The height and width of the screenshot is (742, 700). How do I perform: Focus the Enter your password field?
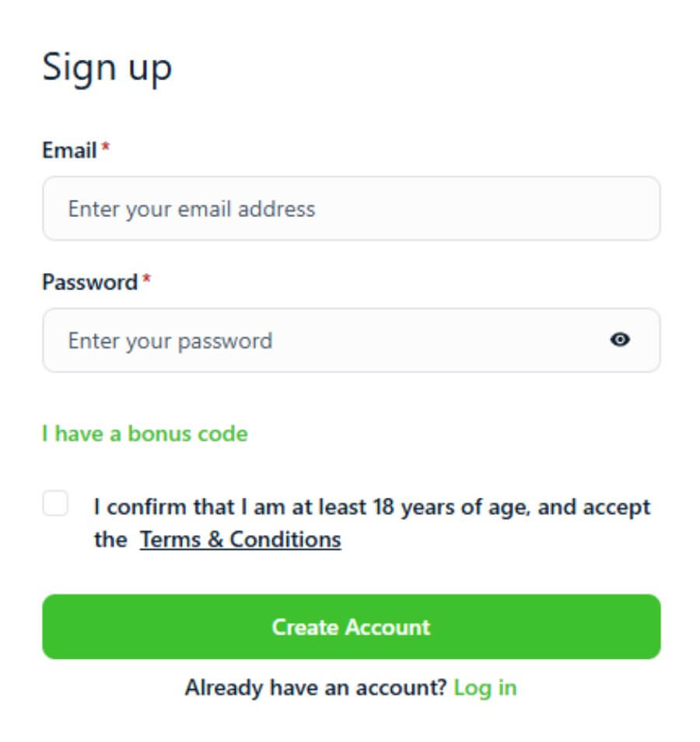[352, 340]
